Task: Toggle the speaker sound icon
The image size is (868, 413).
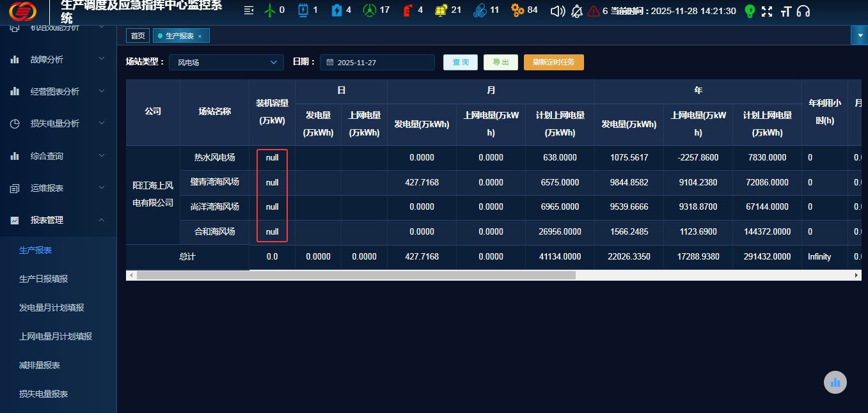Action: [x=558, y=11]
